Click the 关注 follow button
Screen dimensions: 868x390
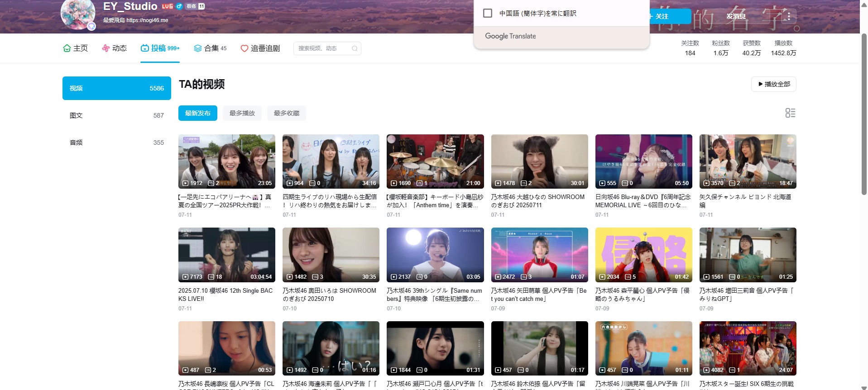tap(670, 16)
